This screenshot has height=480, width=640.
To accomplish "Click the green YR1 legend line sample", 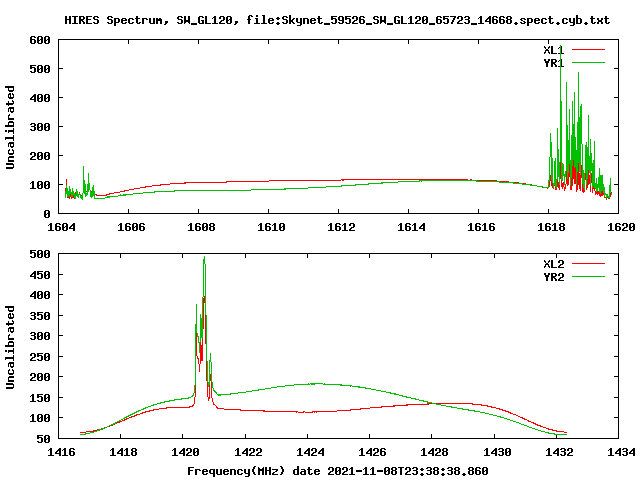I will (588, 63).
